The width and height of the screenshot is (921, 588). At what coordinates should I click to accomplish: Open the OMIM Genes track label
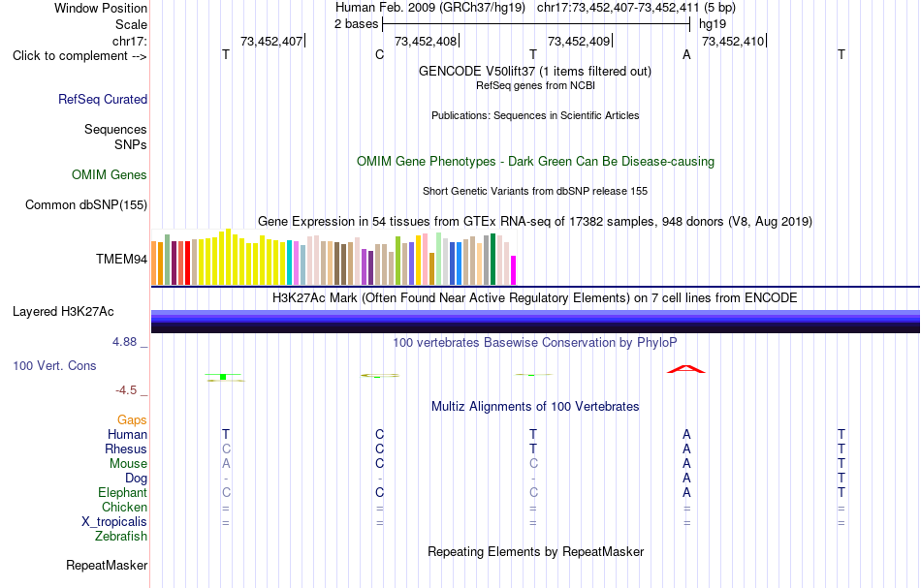(x=110, y=175)
